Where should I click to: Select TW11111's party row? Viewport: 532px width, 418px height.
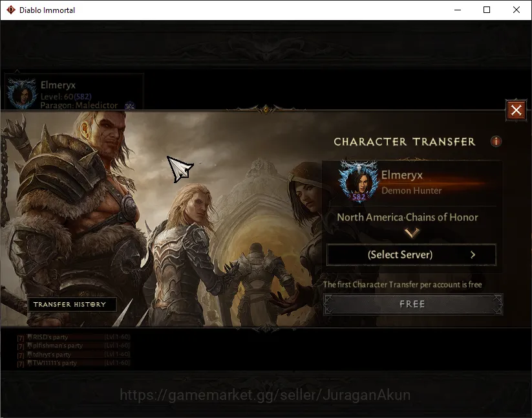[x=74, y=363]
